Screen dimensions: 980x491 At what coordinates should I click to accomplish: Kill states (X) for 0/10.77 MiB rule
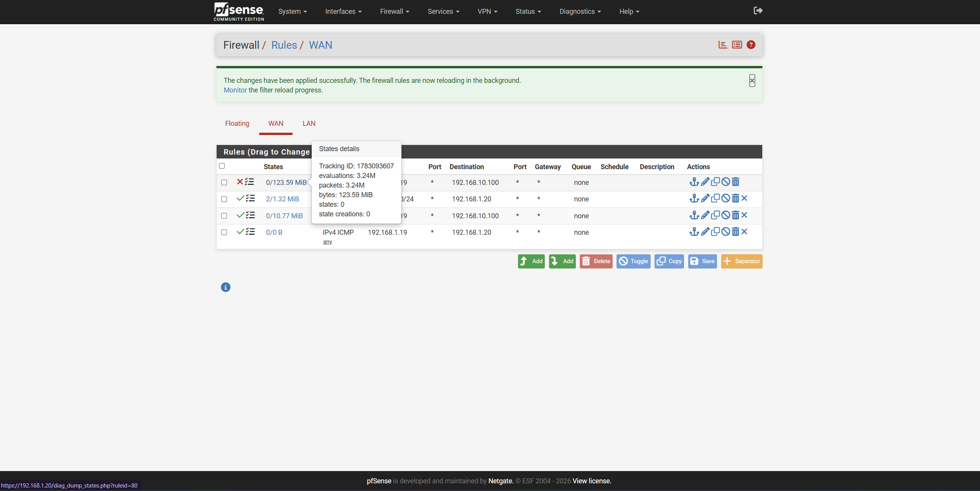744,215
